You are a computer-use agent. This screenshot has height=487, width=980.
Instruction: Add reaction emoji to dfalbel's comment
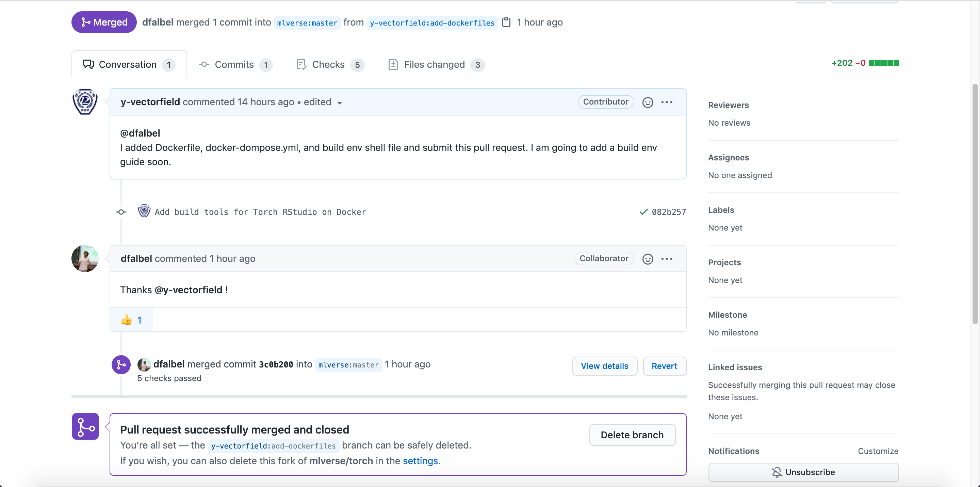coord(648,259)
